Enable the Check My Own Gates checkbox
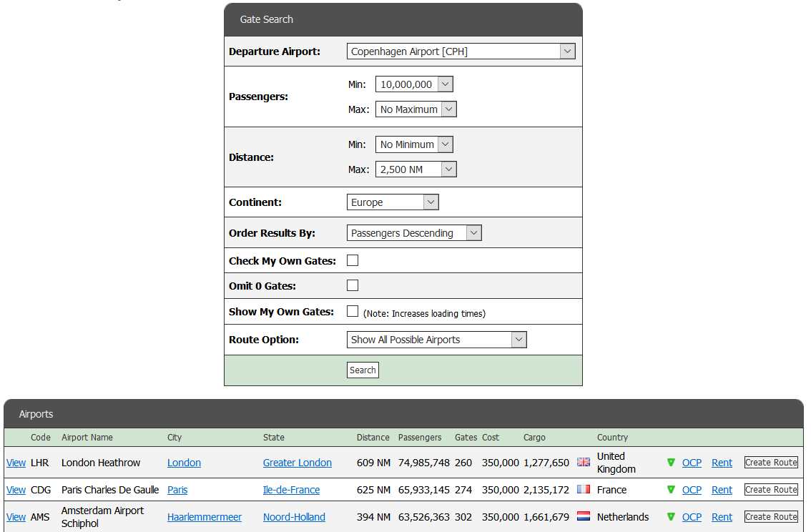Image resolution: width=811 pixels, height=532 pixels. tap(353, 260)
